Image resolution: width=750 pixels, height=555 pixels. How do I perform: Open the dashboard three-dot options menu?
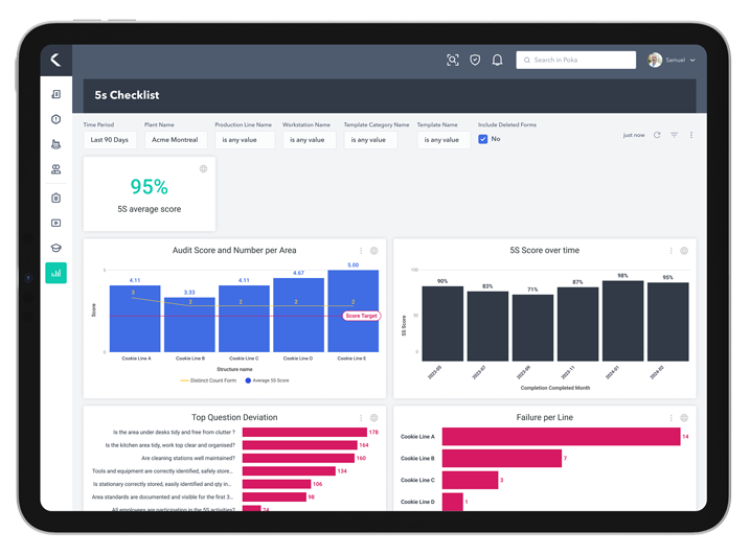(x=691, y=135)
